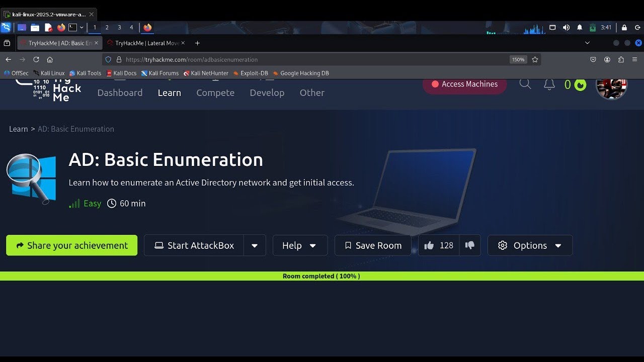This screenshot has height=362, width=644.
Task: Reload the current page
Action: pos(36,59)
